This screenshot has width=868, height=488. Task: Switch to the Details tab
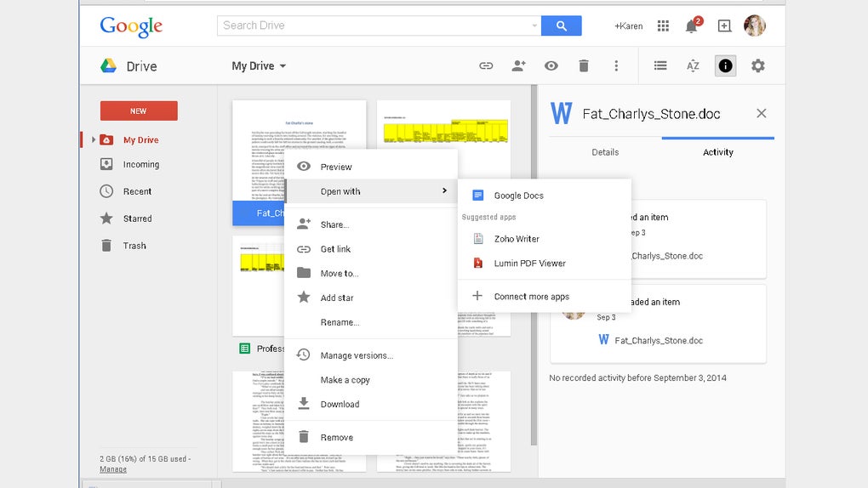(605, 152)
